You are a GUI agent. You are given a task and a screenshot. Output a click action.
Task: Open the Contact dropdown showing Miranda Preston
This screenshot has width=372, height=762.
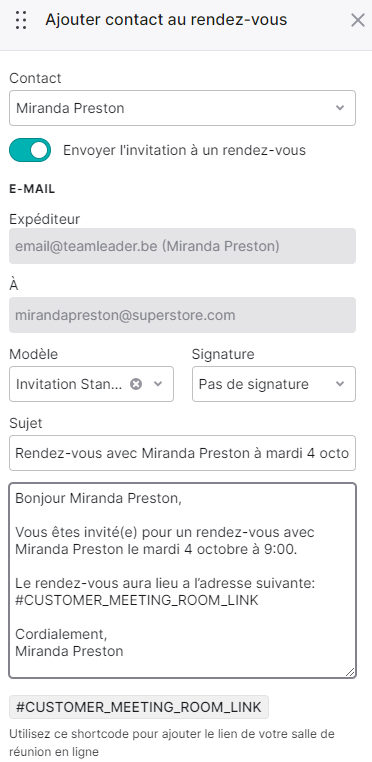(182, 108)
